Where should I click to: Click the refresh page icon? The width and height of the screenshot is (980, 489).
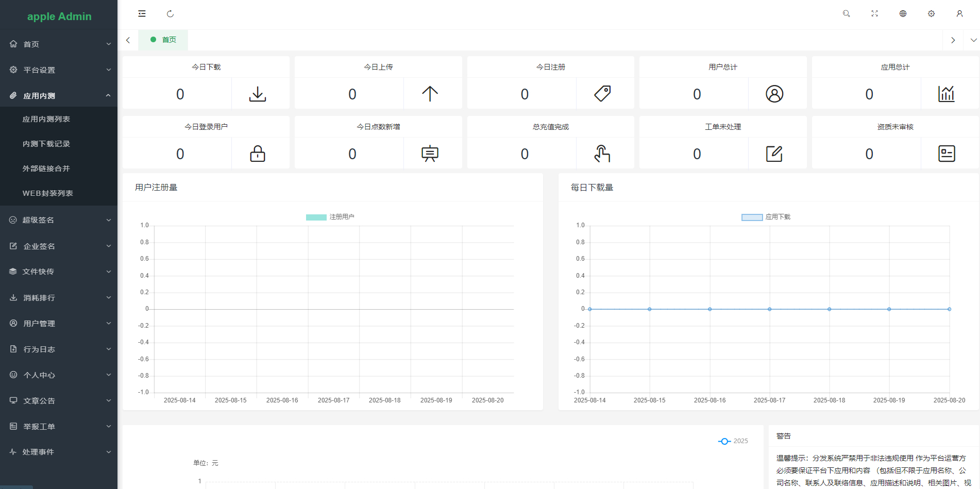(170, 14)
